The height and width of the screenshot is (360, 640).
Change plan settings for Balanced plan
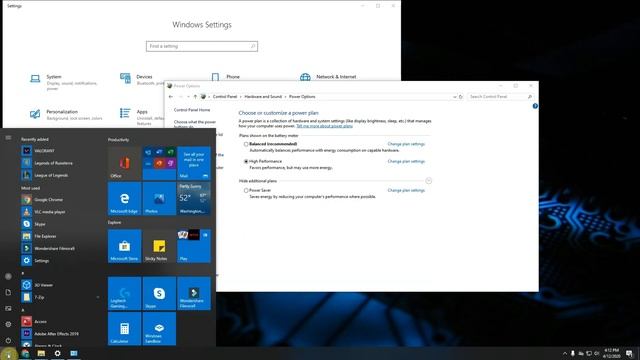[x=406, y=144]
